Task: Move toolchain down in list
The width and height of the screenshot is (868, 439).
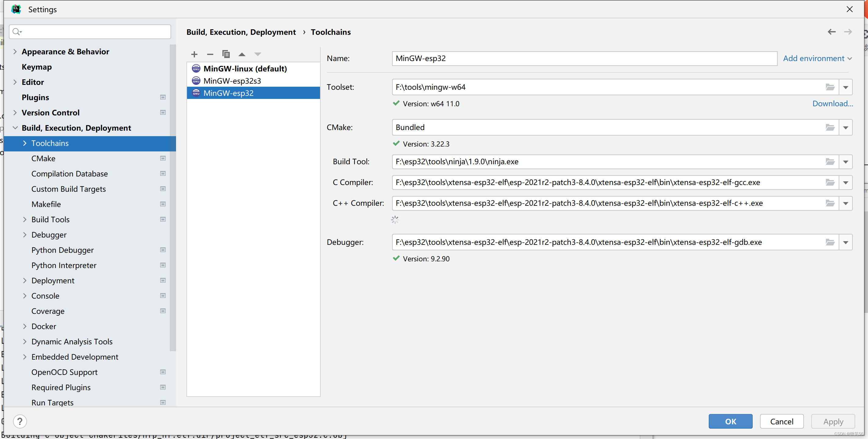Action: pyautogui.click(x=258, y=54)
